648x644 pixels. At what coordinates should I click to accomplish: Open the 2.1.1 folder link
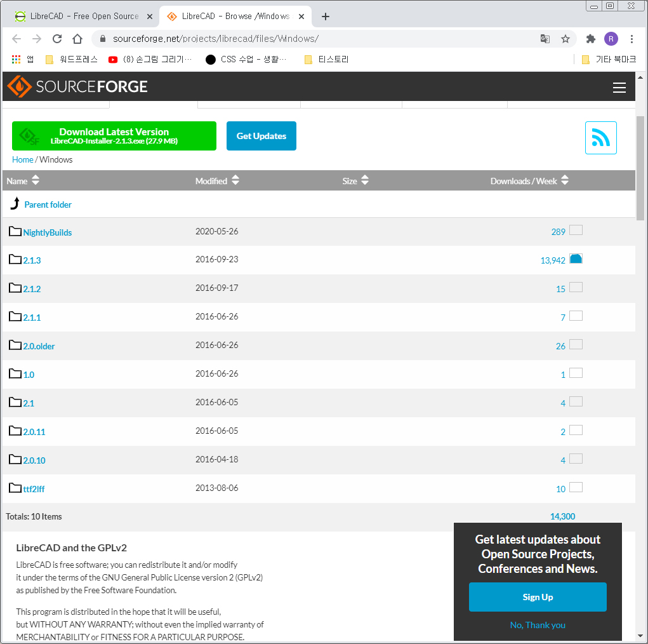point(32,318)
